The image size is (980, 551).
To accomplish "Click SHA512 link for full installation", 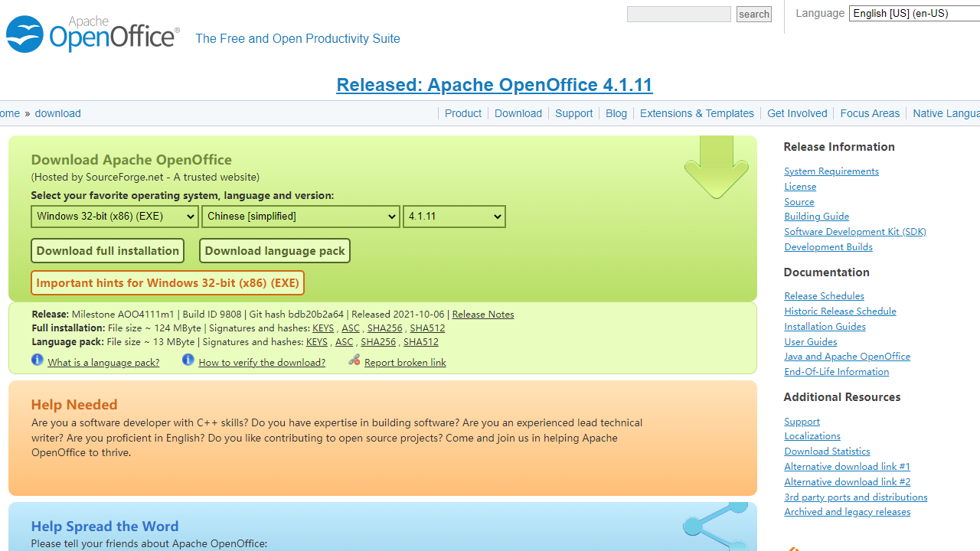I will 427,328.
